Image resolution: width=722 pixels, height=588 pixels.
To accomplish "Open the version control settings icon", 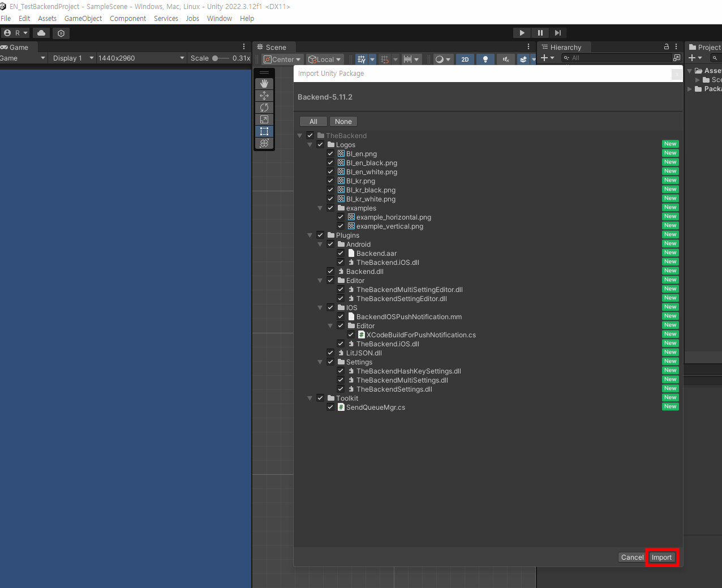I will (61, 33).
